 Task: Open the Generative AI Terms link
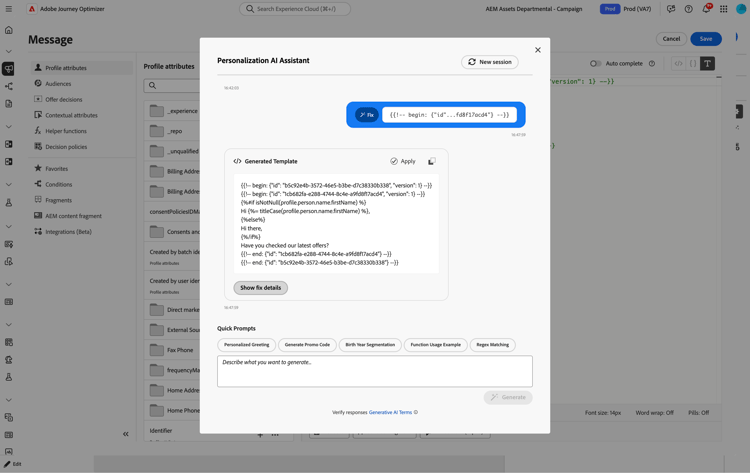[x=390, y=412]
